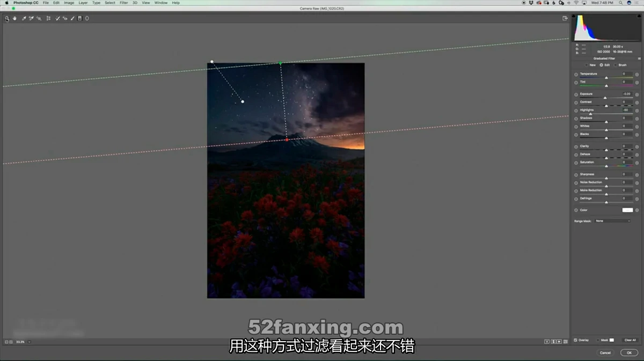Select the Color Sampler tool
This screenshot has width=644, height=361.
coord(31,18)
